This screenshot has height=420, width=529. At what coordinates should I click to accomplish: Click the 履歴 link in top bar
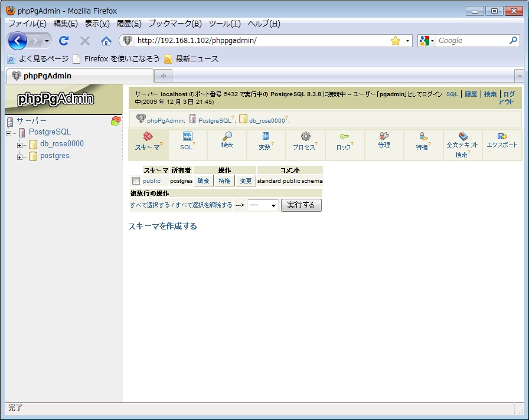tap(471, 94)
